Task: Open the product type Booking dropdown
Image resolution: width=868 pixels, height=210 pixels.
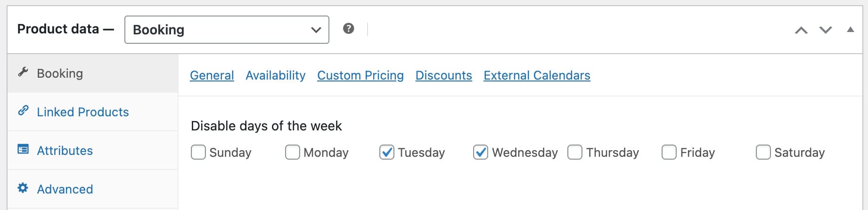Action: point(227,30)
